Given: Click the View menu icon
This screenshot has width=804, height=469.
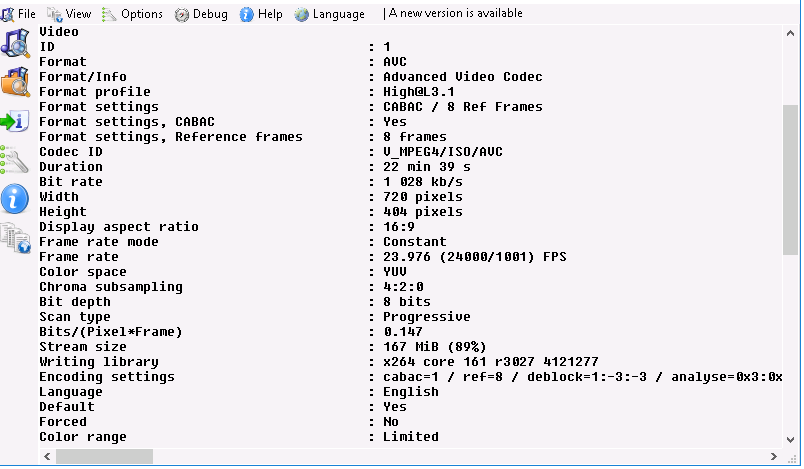Looking at the screenshot, I should pyautogui.click(x=54, y=14).
